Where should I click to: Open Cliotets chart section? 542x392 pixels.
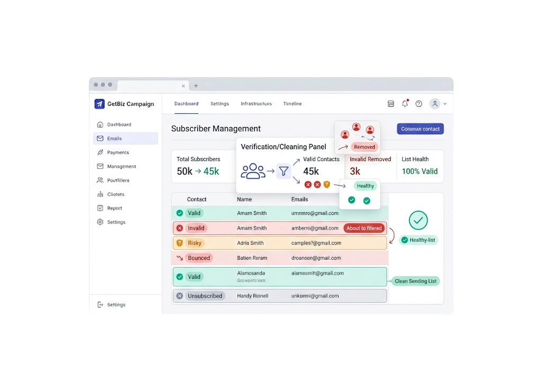click(x=111, y=195)
